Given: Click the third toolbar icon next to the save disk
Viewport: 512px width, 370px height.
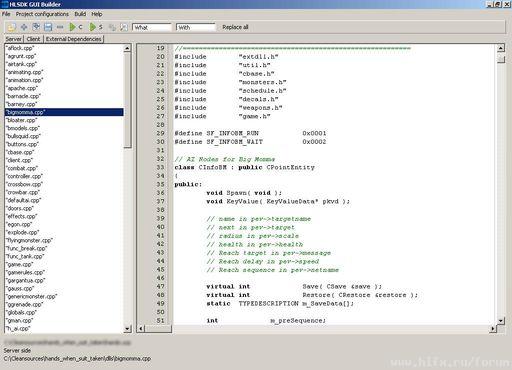Looking at the screenshot, I should coord(36,27).
